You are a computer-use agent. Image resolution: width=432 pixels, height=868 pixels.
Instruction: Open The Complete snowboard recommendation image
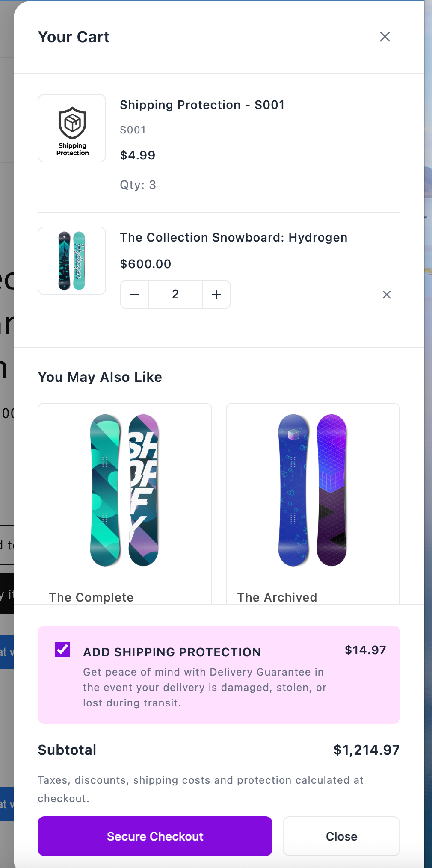(x=124, y=490)
